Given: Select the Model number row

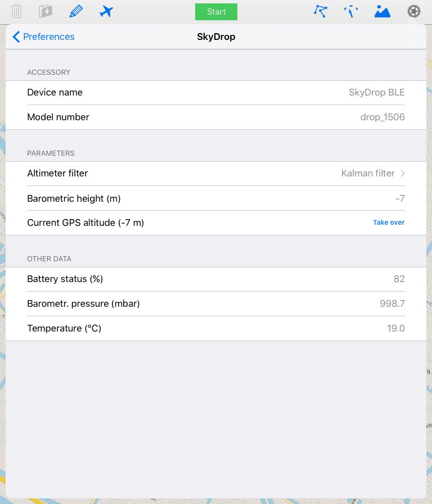Looking at the screenshot, I should [x=216, y=117].
